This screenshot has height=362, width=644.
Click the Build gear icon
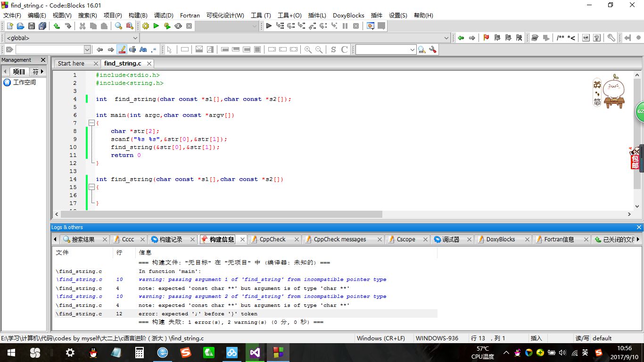click(145, 26)
